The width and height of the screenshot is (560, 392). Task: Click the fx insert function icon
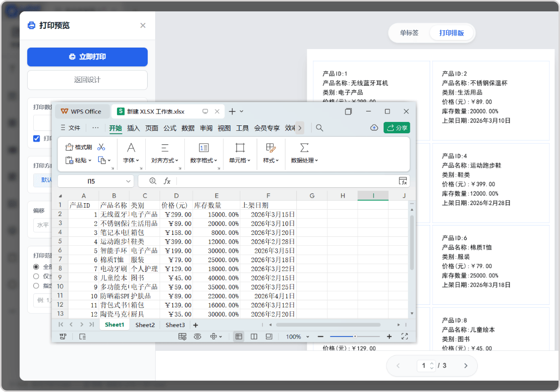pos(167,181)
